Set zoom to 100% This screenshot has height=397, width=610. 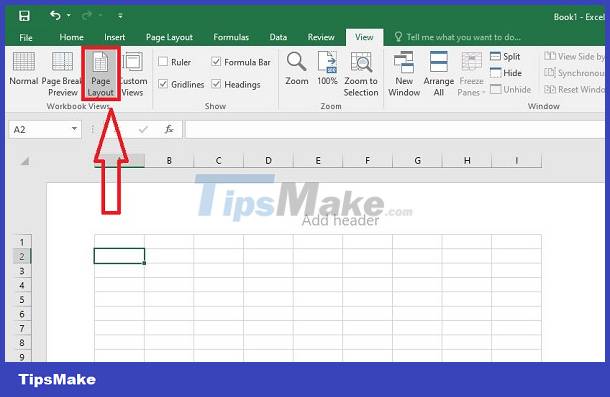click(327, 69)
